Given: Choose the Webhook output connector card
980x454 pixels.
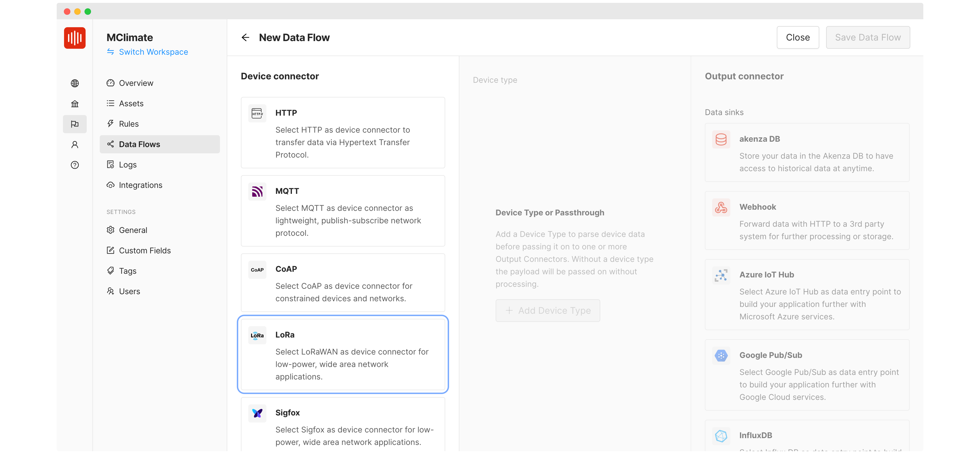Looking at the screenshot, I should coord(807,220).
